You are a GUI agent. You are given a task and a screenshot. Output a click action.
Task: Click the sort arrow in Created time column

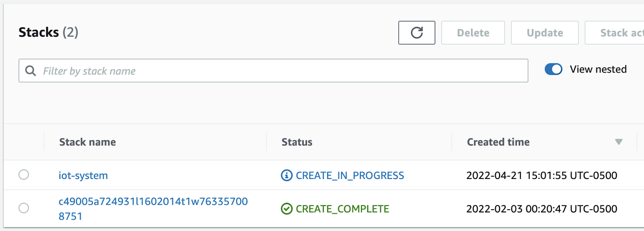pos(619,142)
